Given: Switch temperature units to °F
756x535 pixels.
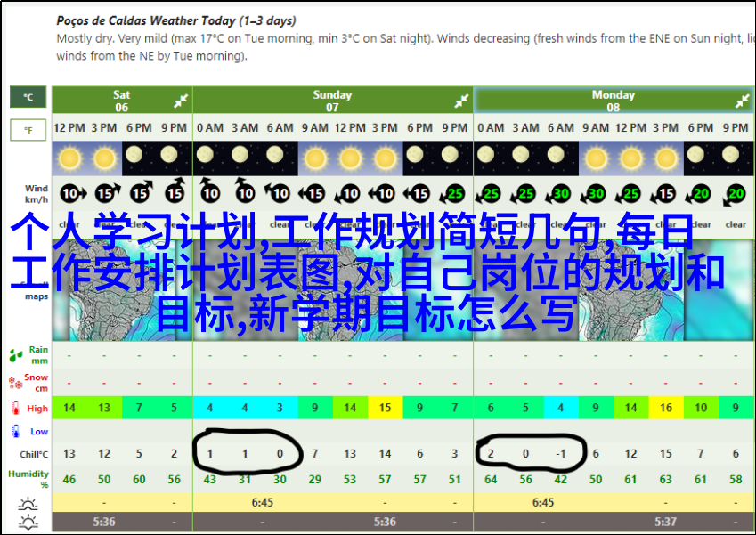Looking at the screenshot, I should 28,131.
